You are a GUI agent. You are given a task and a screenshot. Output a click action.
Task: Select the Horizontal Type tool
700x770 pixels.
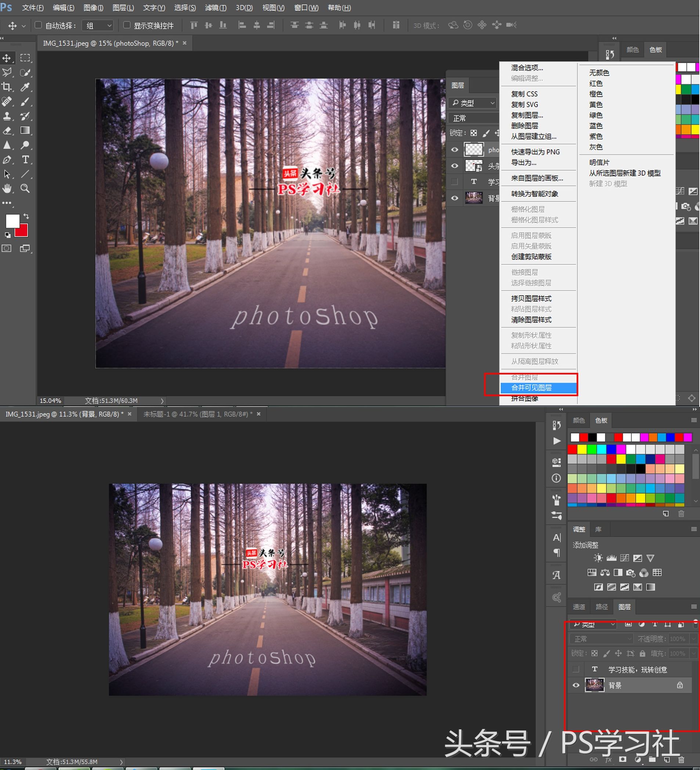click(25, 160)
